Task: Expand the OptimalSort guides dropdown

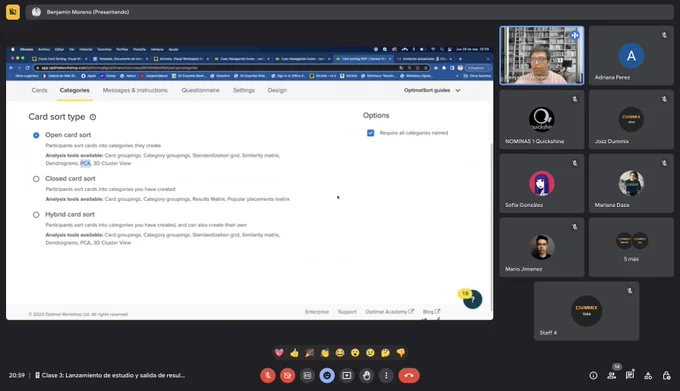Action: (432, 90)
